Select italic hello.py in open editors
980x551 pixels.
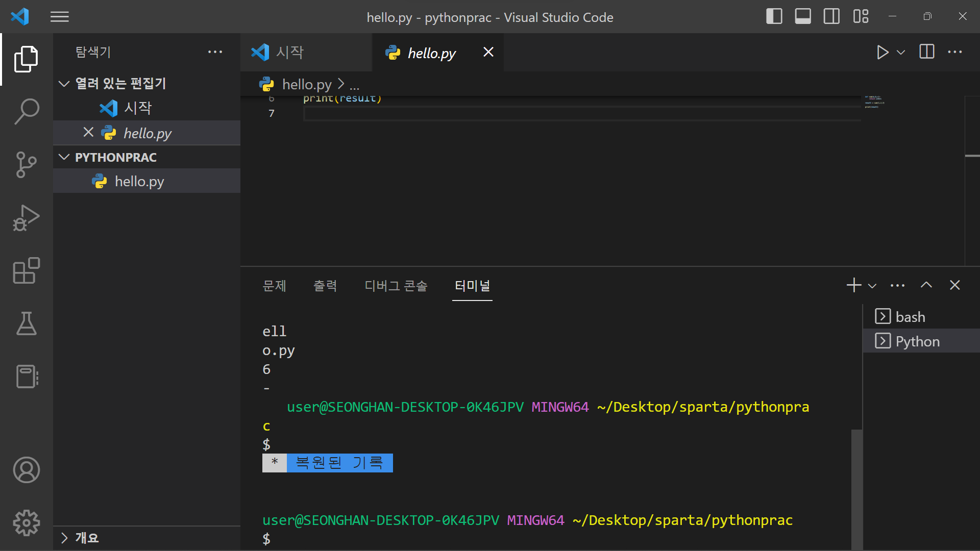(x=148, y=133)
